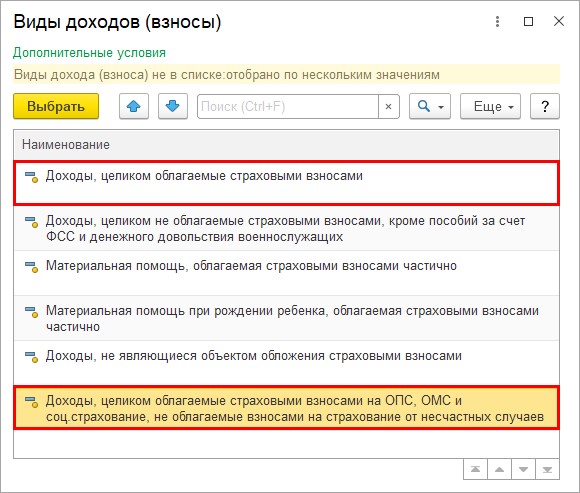Image resolution: width=580 pixels, height=493 pixels.
Task: Clear the search field with the x button
Action: click(388, 107)
